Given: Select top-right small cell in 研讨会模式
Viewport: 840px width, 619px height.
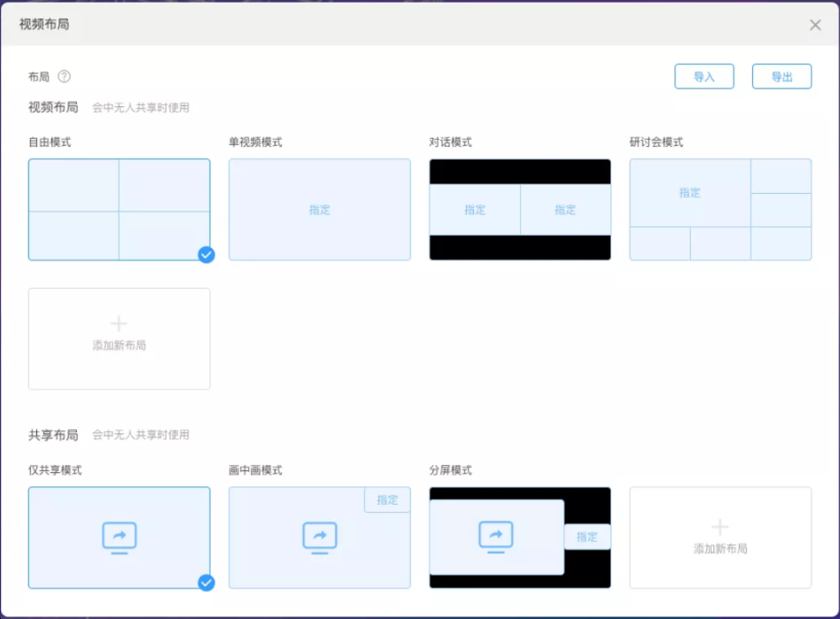Looking at the screenshot, I should coord(781,176).
